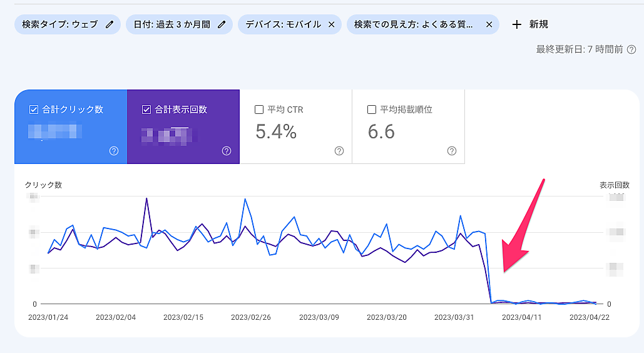644x353 pixels.
Task: Open the 検索タイプ: ウェブ filter chip
Action: point(59,24)
